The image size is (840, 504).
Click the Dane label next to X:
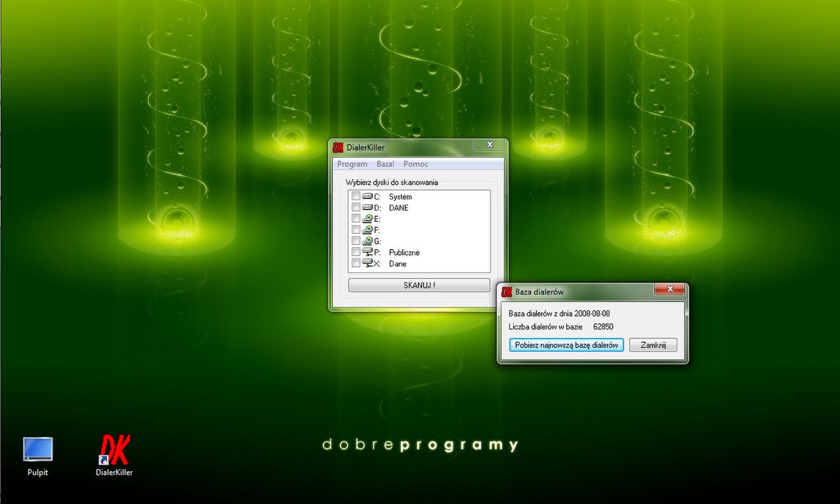398,264
